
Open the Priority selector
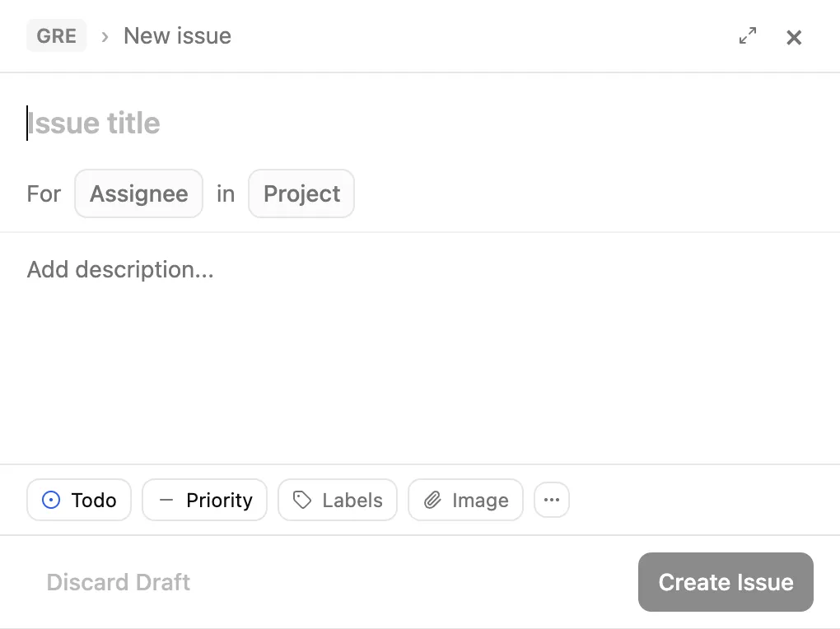pos(219,501)
